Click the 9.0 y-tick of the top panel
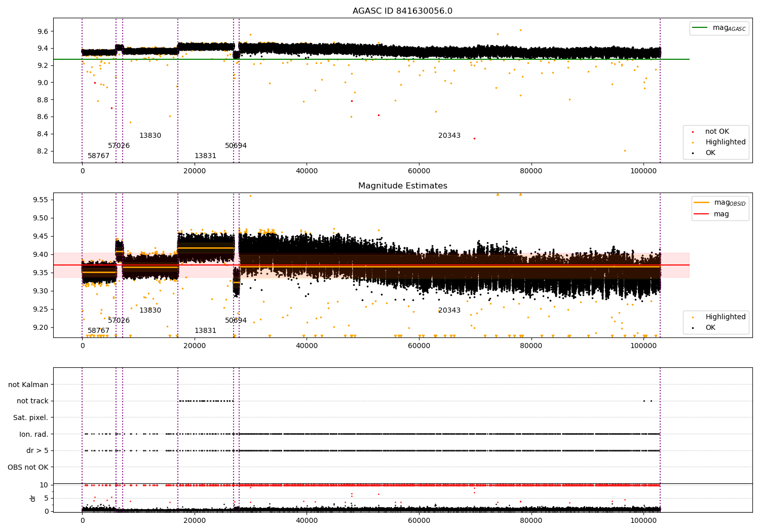Screen dimensions: 760x532 [x=43, y=83]
